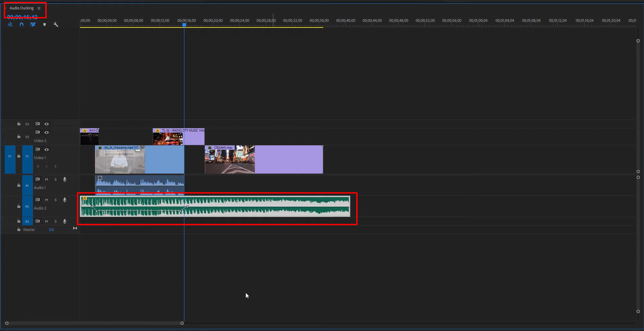Toggle lock on A3 track
644x331 pixels.
click(19, 221)
